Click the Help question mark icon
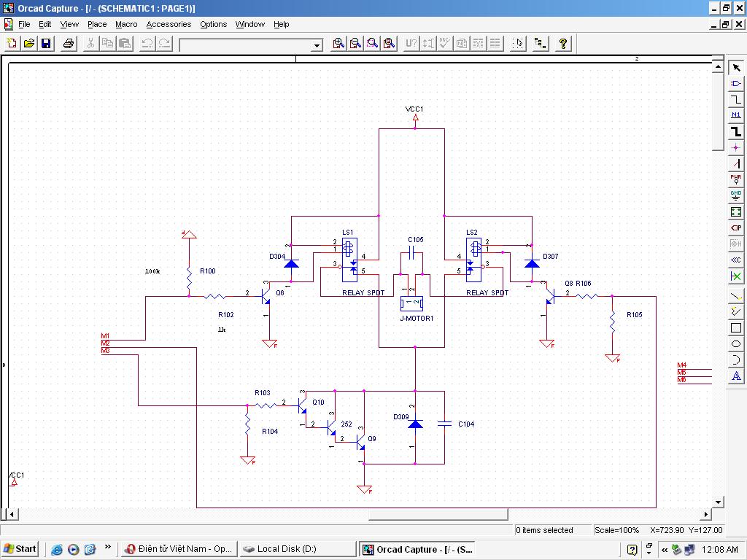 (563, 43)
